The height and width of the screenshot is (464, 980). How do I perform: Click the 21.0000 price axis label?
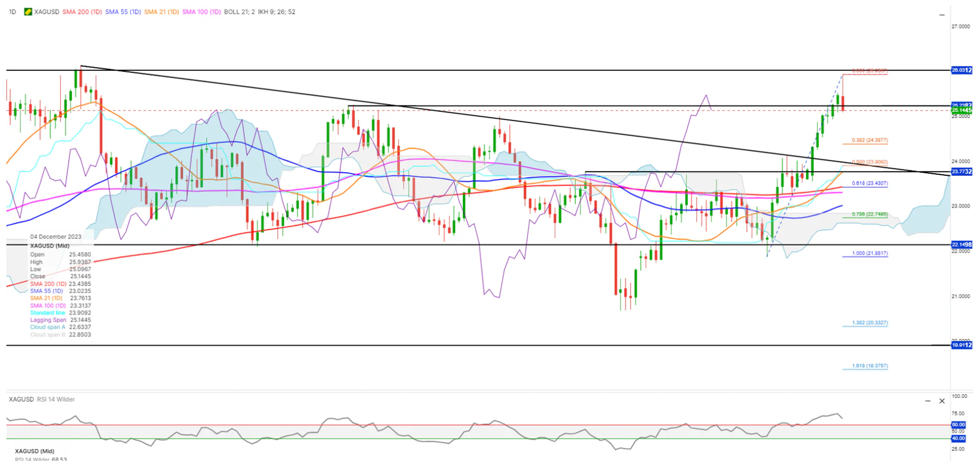(961, 296)
